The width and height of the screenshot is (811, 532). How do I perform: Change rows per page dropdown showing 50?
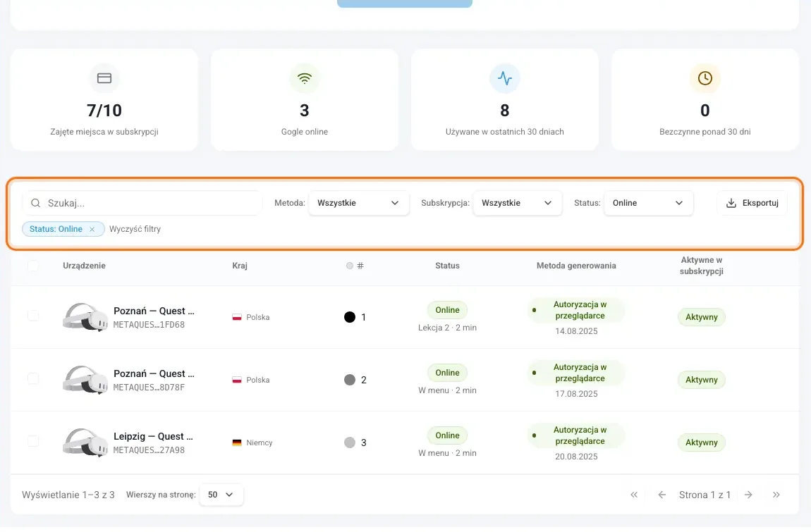tap(221, 495)
